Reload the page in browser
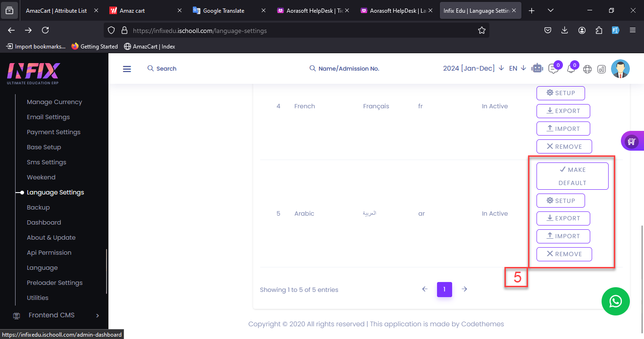644x339 pixels. point(45,30)
